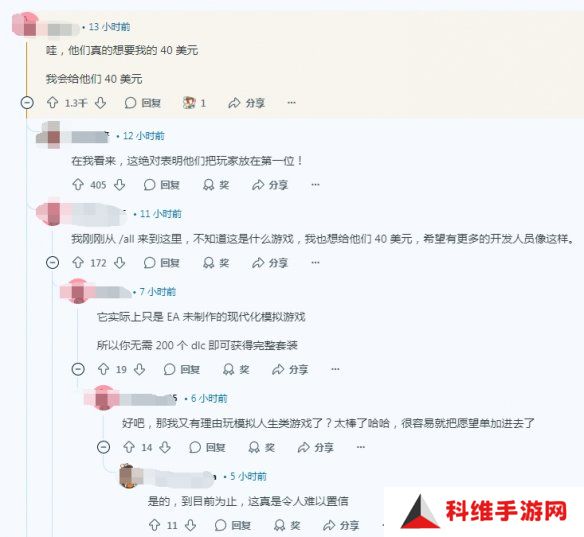The width and height of the screenshot is (584, 537).
Task: Downvote the top comment about 40 美元
Action: coord(101,103)
